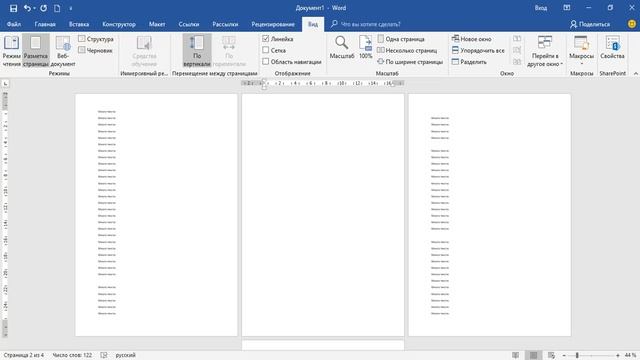
Task: Click the synchronous scrolling icon
Action: pyautogui.click(x=517, y=50)
